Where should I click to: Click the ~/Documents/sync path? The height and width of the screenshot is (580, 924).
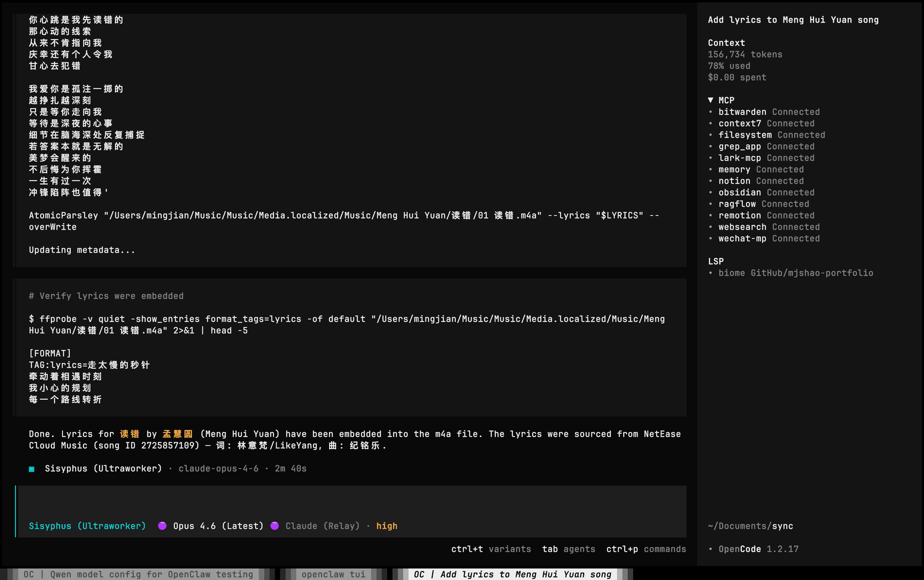750,526
